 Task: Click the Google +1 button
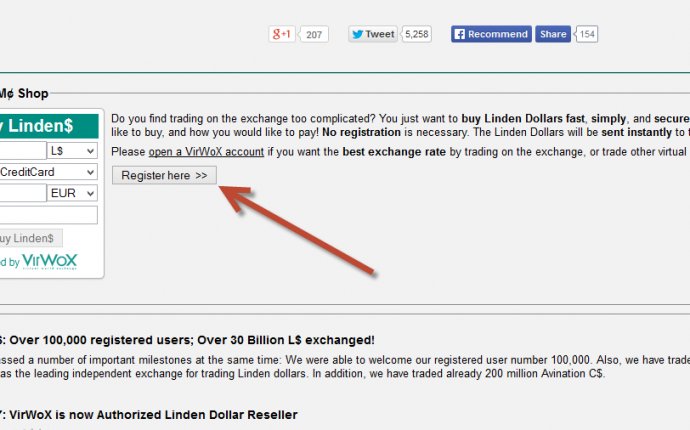[282, 34]
